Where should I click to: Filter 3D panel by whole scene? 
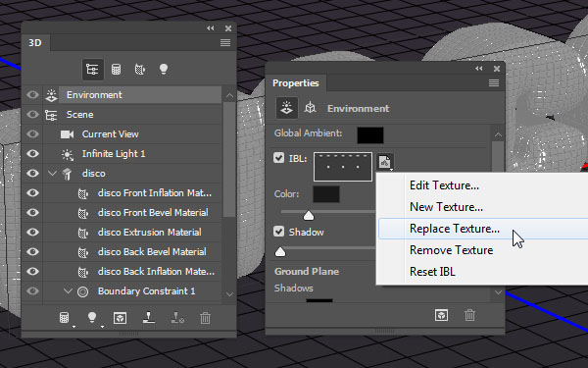coord(93,70)
